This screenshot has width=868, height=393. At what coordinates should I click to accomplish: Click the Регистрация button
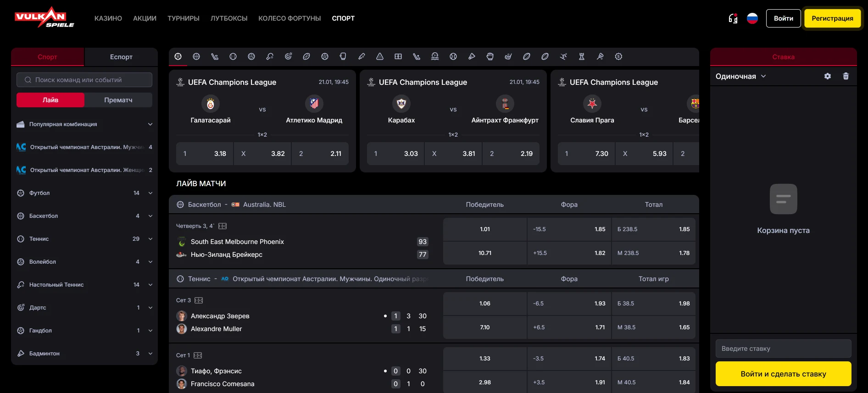(x=832, y=18)
